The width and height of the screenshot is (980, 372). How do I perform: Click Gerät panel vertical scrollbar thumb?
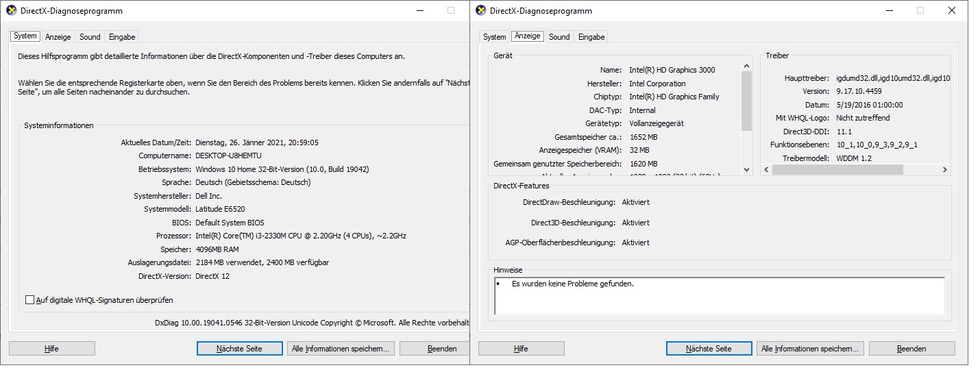tap(746, 101)
